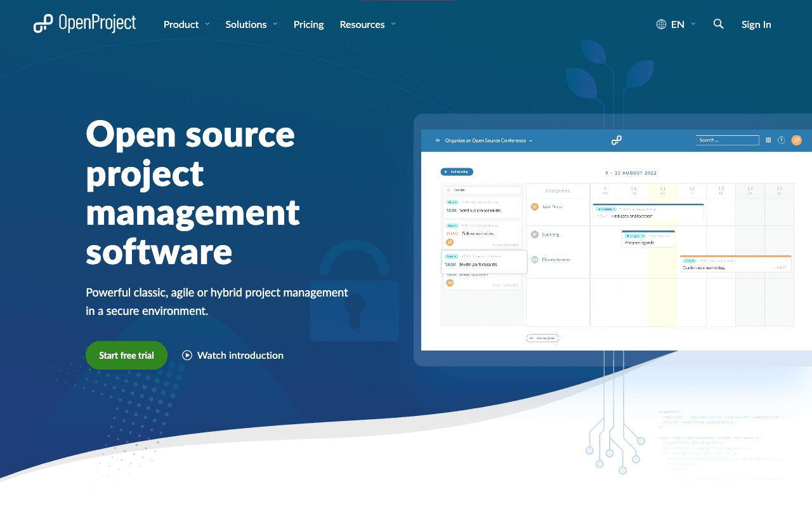Click the 'Powerful classic, agile or hybrid' subtitle

click(217, 302)
